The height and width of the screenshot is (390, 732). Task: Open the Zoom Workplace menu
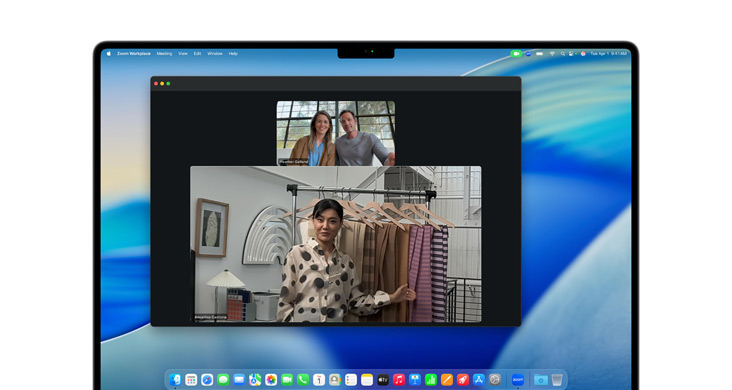[x=134, y=54]
